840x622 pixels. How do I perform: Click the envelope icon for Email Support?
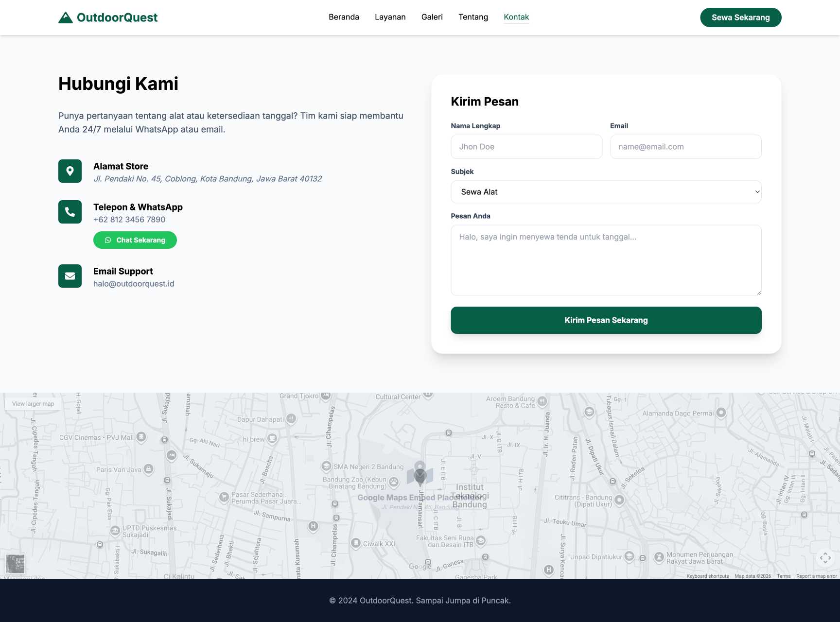pyautogui.click(x=70, y=276)
